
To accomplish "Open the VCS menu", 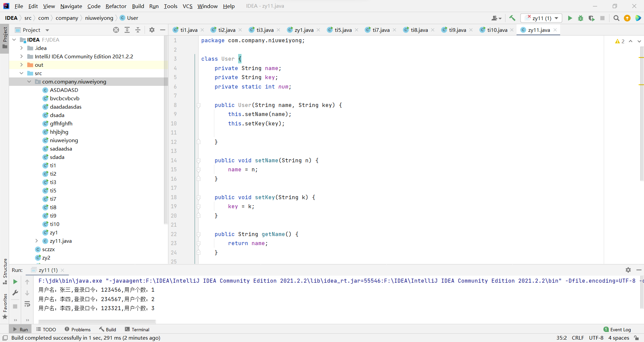I will [x=187, y=6].
